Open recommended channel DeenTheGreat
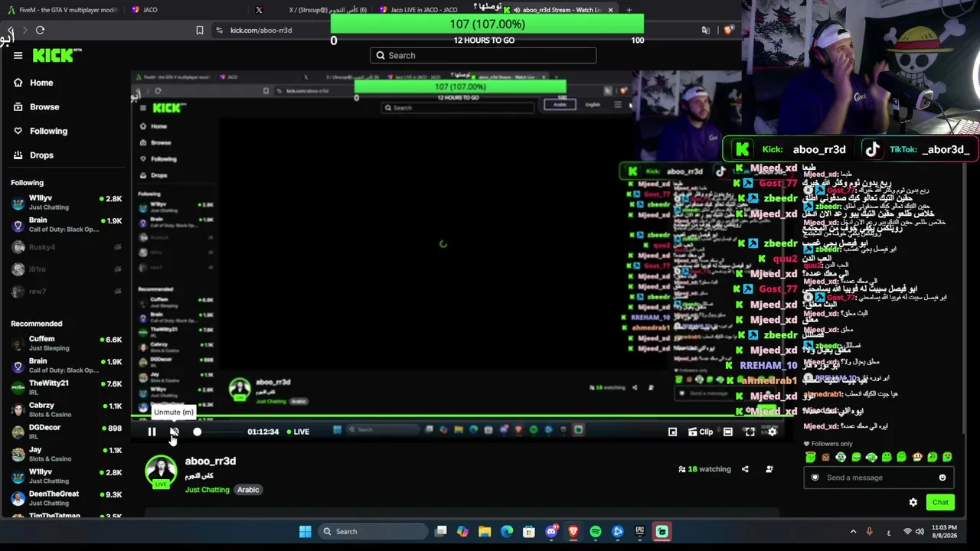This screenshot has width=980, height=551. (67, 498)
